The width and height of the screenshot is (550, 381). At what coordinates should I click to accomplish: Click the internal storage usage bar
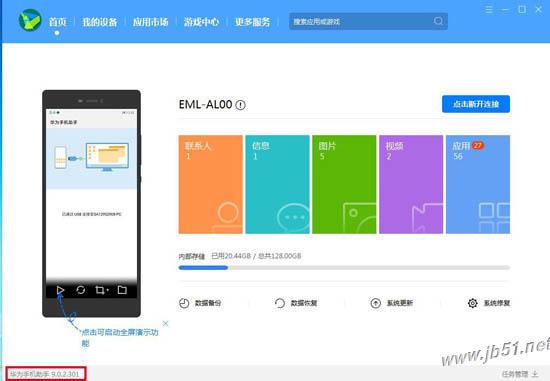[344, 268]
